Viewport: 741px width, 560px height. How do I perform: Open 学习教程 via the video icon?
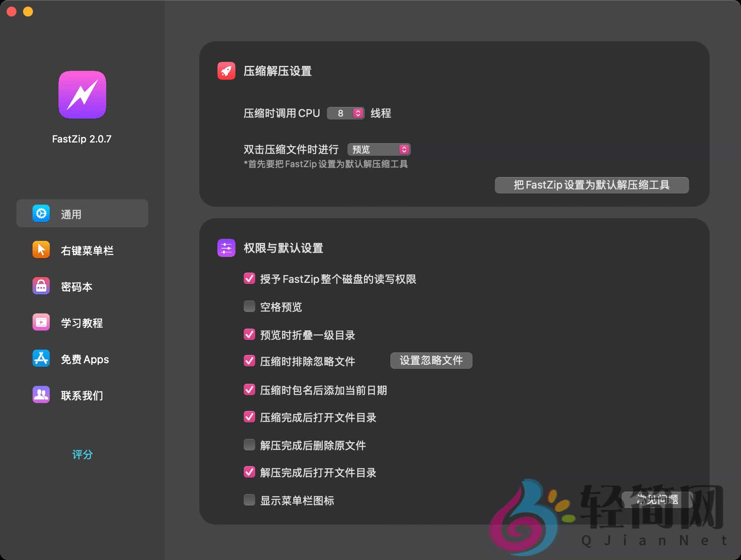[x=41, y=322]
